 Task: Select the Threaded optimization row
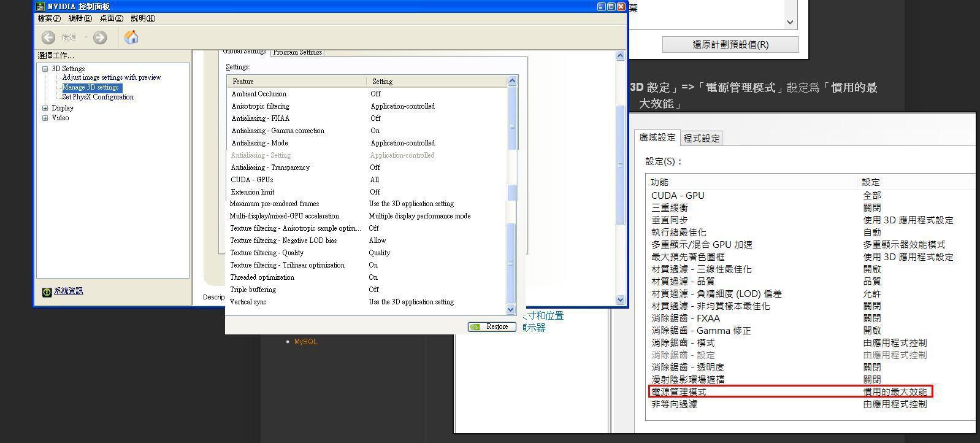(367, 277)
